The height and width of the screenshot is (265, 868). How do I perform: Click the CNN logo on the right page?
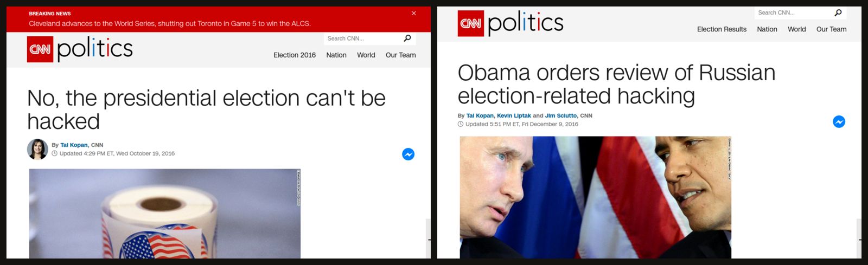471,23
